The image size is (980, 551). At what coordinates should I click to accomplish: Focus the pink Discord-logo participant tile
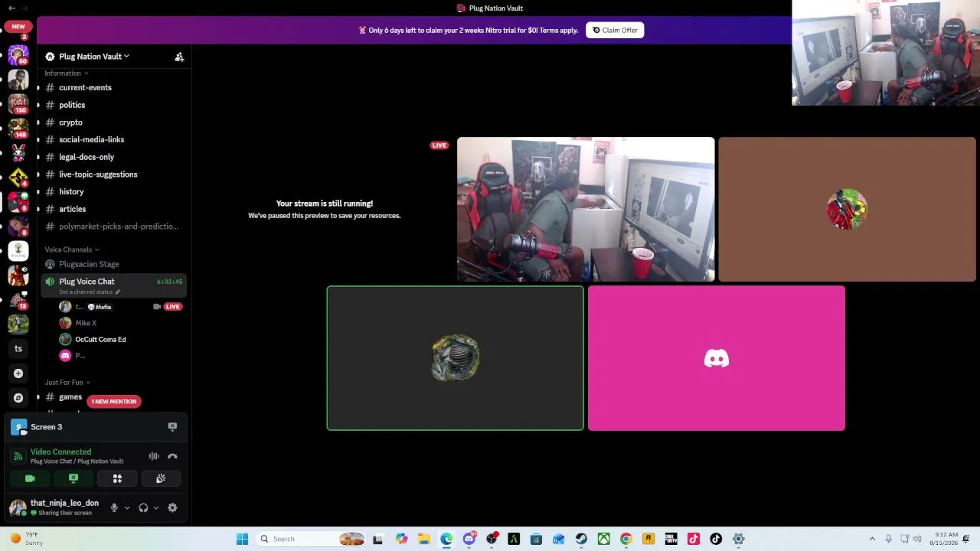click(717, 358)
